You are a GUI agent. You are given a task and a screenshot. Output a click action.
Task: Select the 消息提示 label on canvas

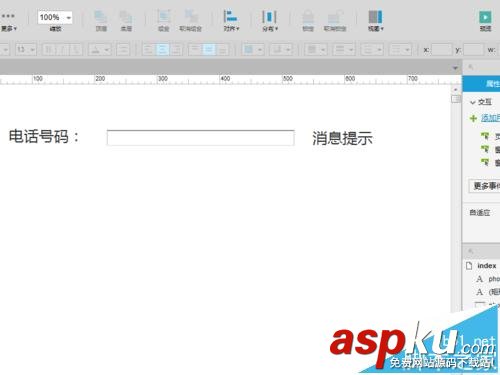click(x=342, y=138)
